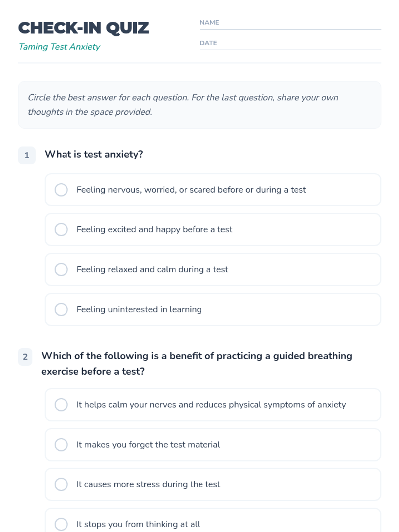Viewport: 399px width, 532px height.
Task: Select 'It helps calm your nerves' radio circle
Action: [x=61, y=405]
